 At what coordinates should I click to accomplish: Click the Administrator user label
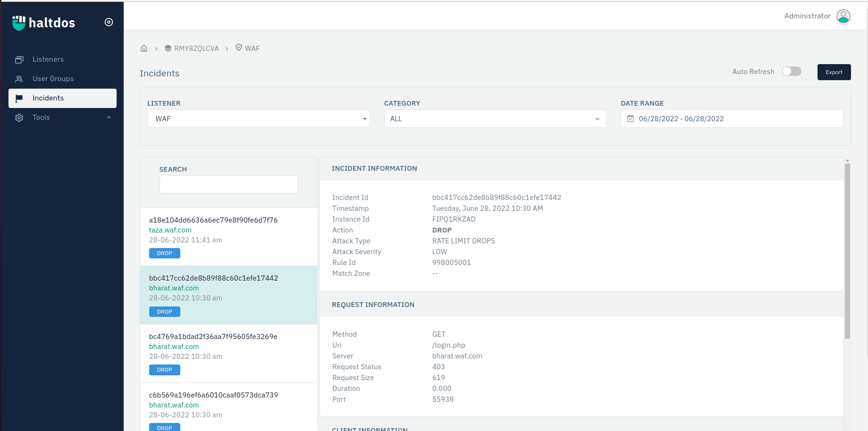807,16
